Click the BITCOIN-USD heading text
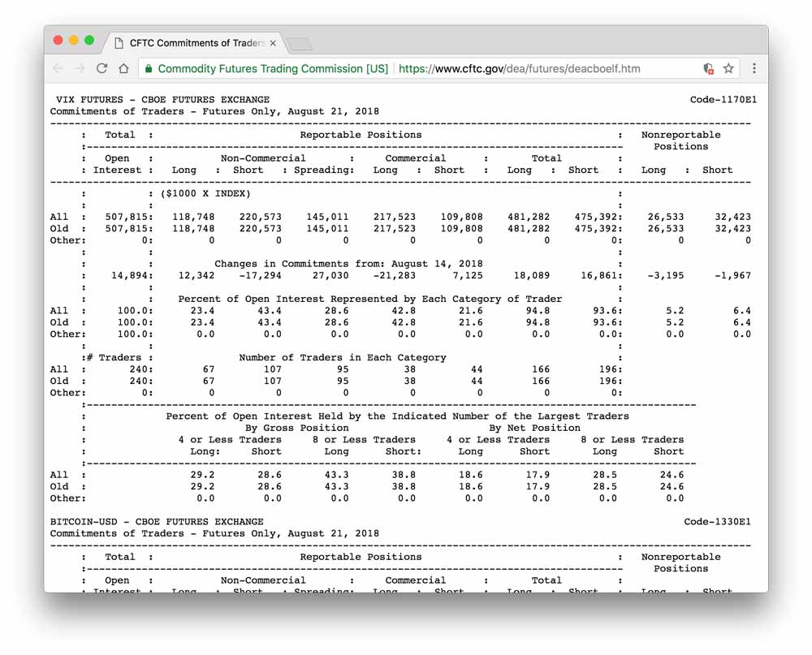This screenshot has width=812, height=655. [157, 521]
